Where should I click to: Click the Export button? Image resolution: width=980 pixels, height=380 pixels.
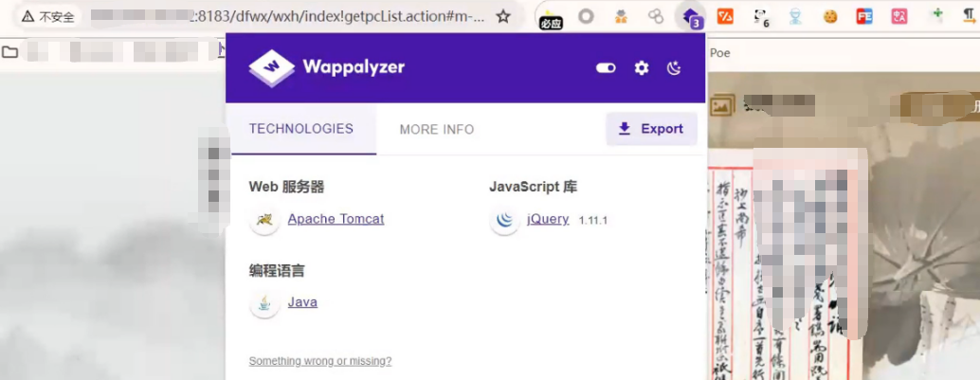click(651, 129)
